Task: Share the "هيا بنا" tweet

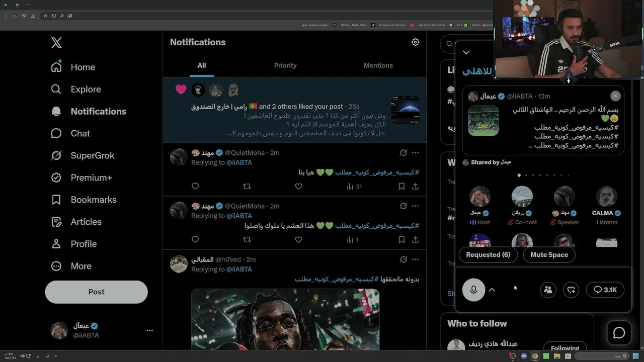Action: [x=415, y=187]
